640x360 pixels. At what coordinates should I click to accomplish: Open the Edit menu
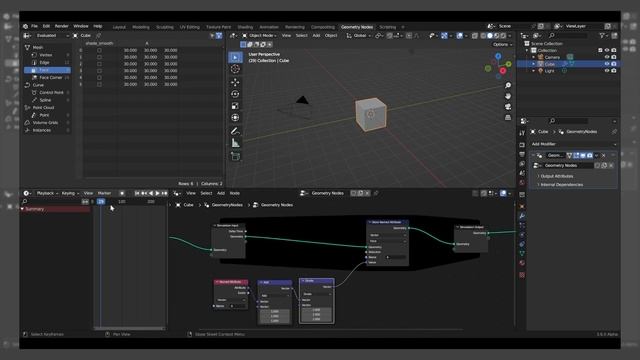pyautogui.click(x=46, y=26)
